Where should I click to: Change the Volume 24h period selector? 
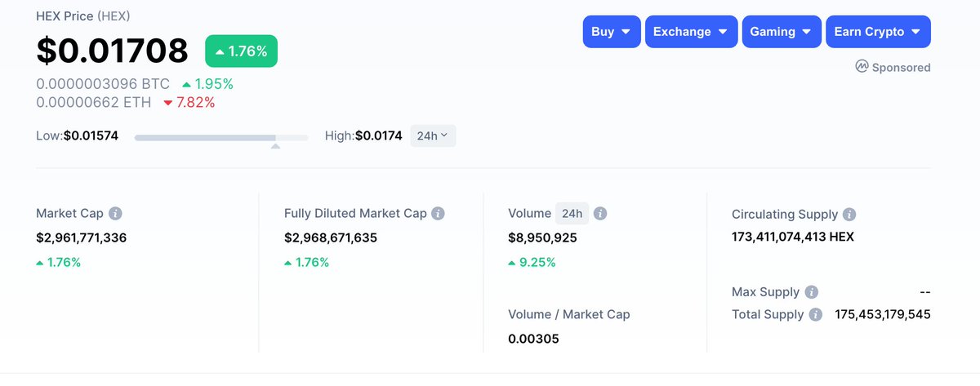[572, 214]
